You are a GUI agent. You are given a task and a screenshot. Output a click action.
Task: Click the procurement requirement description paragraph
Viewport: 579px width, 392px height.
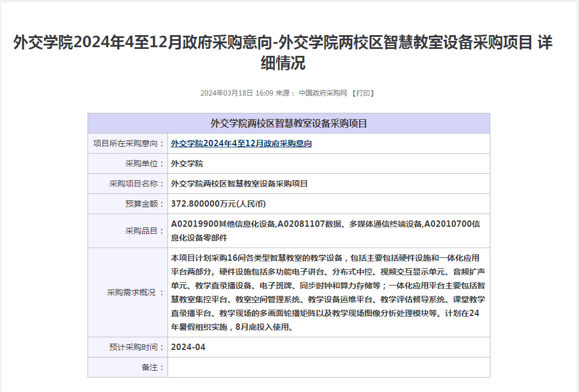(x=328, y=292)
